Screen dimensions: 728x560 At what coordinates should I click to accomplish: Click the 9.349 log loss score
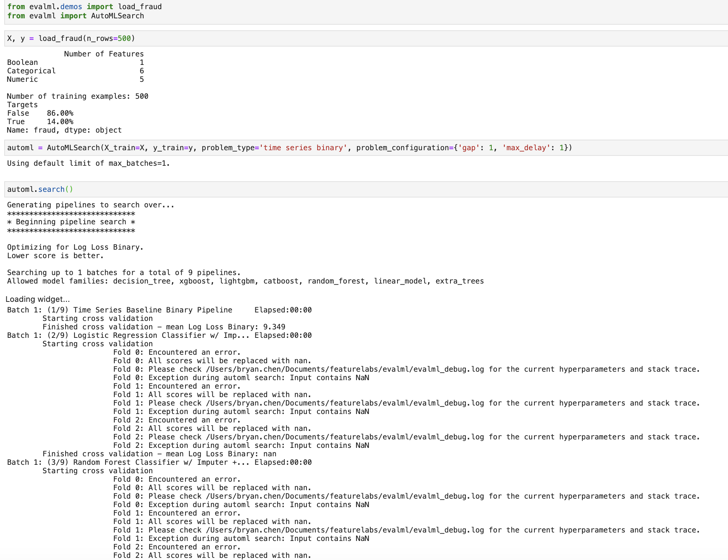click(274, 327)
